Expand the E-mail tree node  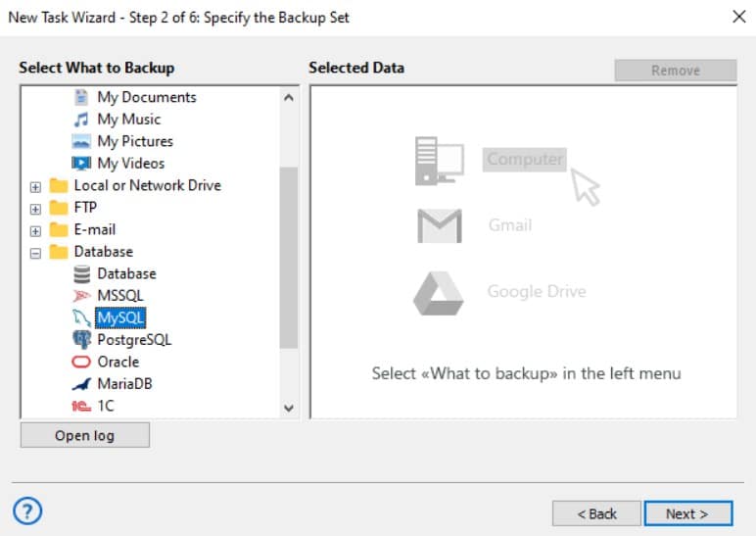(x=35, y=231)
